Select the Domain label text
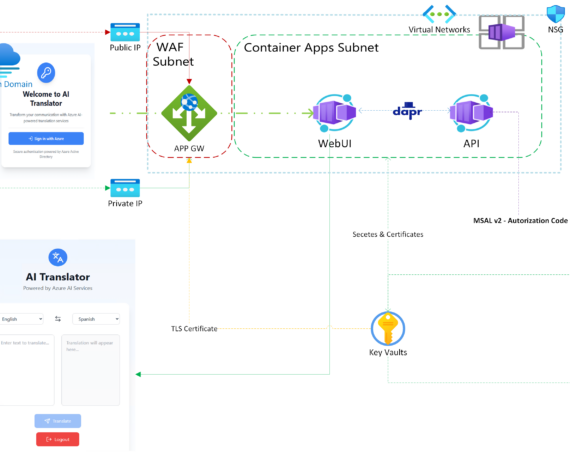Viewport: 570px width, 456px height. tap(18, 84)
